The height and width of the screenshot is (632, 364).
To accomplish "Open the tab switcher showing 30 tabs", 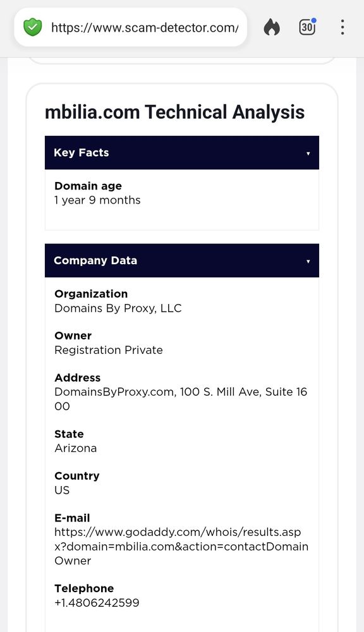I will click(307, 28).
